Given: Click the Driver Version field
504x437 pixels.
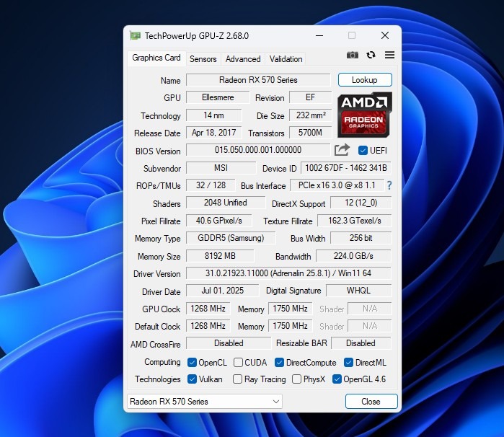Looking at the screenshot, I should [288, 273].
